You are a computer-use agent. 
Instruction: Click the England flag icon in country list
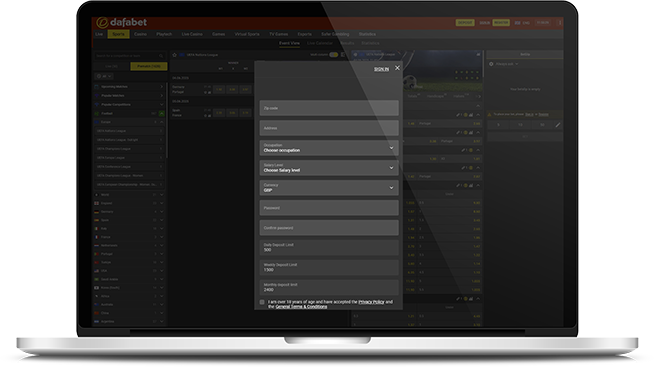[97, 203]
